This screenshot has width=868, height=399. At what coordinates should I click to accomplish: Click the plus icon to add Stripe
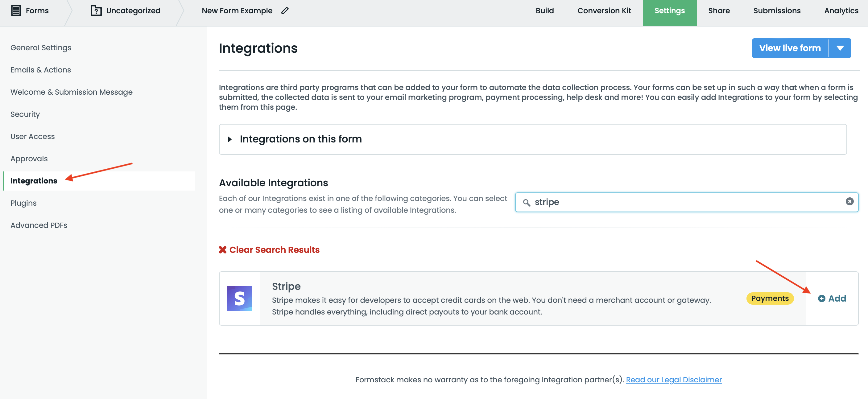point(821,299)
